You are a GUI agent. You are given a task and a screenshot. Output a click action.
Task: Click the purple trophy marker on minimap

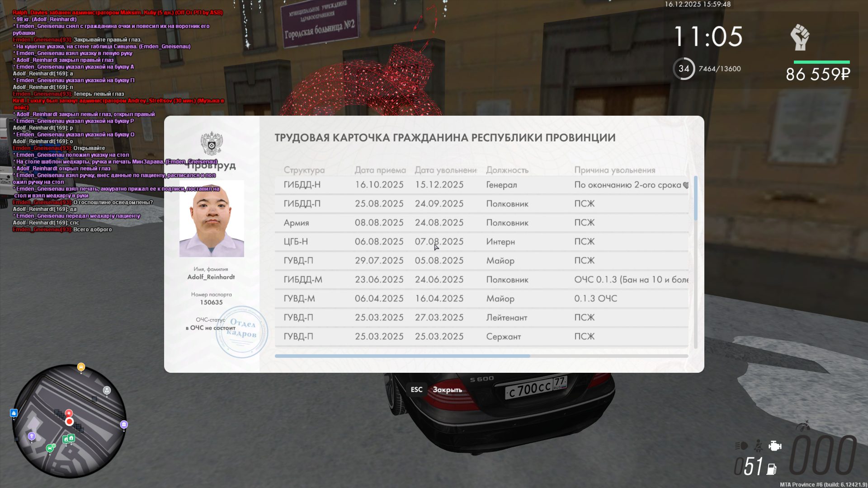(32, 436)
